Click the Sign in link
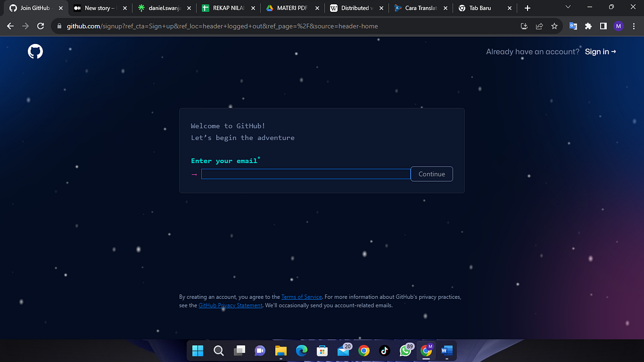The width and height of the screenshot is (644, 362). [597, 51]
